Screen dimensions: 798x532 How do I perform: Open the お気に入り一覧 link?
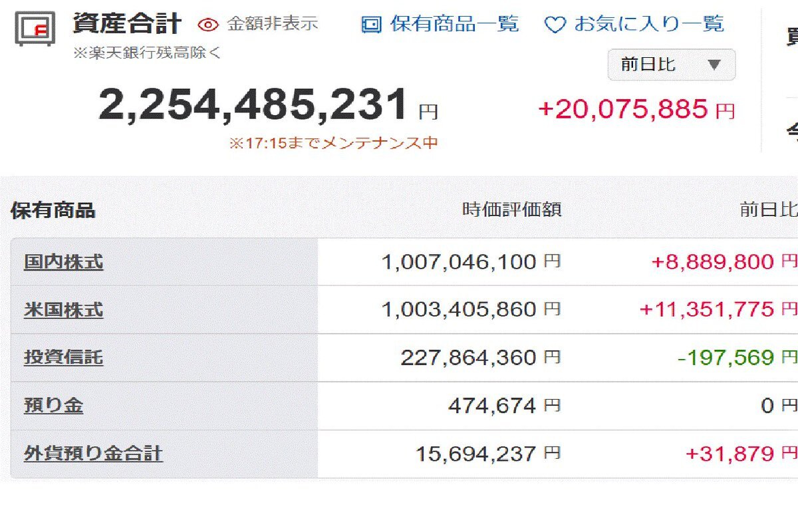tap(648, 25)
